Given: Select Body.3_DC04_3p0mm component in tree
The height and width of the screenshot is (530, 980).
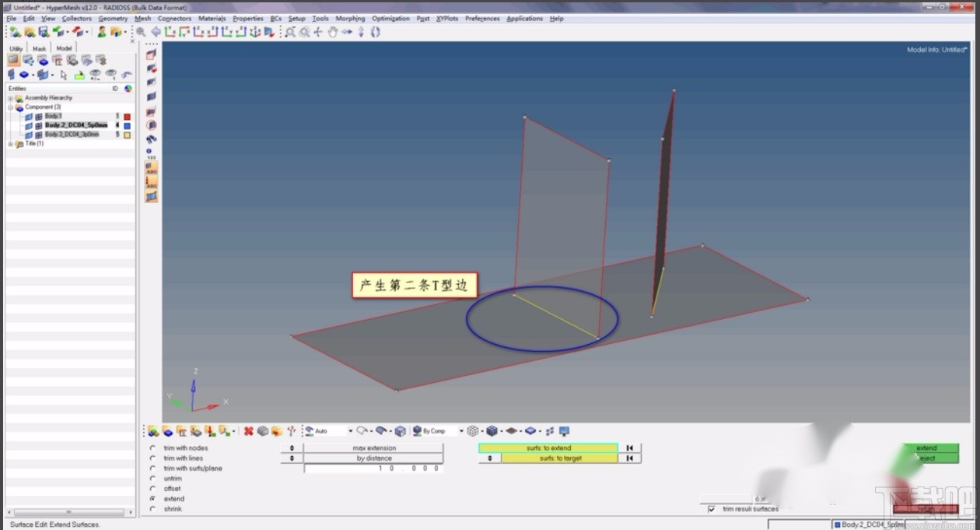Looking at the screenshot, I should click(72, 135).
